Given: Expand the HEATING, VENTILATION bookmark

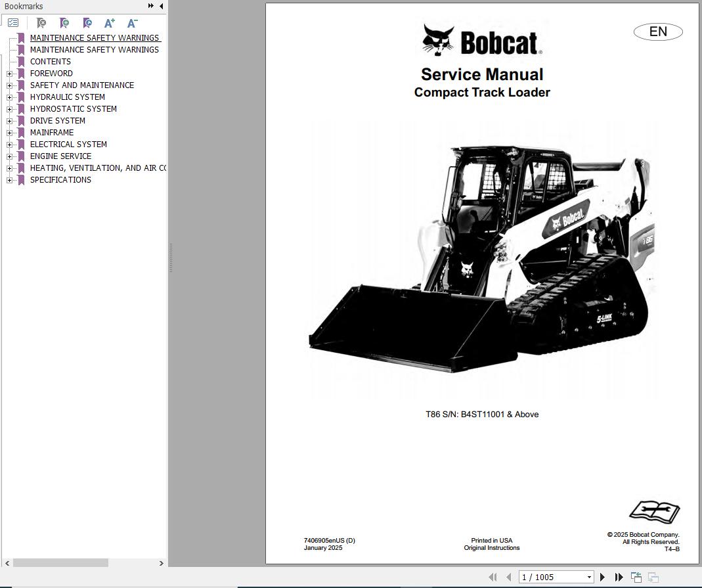Looking at the screenshot, I should (x=9, y=168).
